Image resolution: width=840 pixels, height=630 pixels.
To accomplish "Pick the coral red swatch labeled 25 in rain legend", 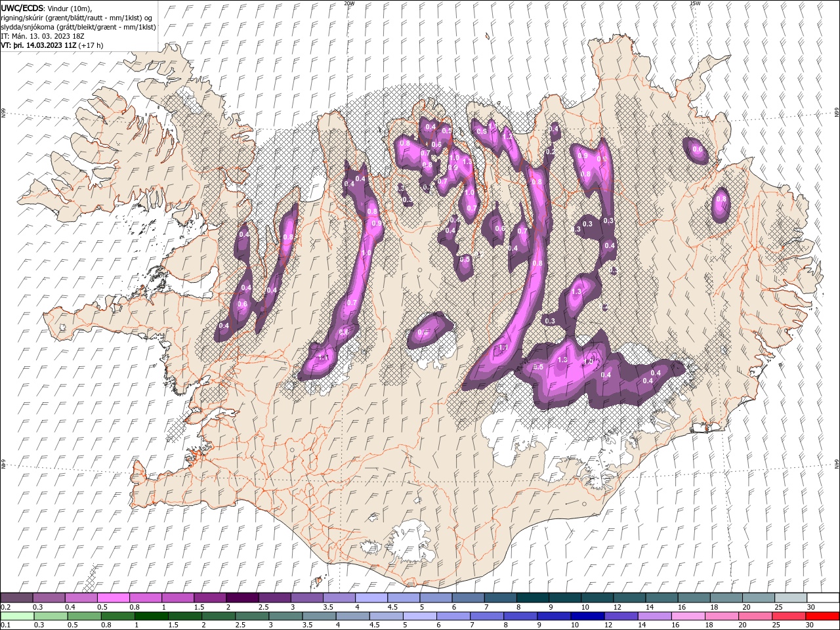I will [788, 616].
